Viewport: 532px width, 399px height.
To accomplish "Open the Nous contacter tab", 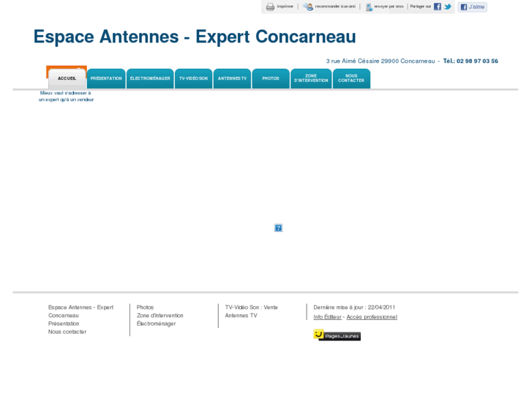I will pos(351,78).
